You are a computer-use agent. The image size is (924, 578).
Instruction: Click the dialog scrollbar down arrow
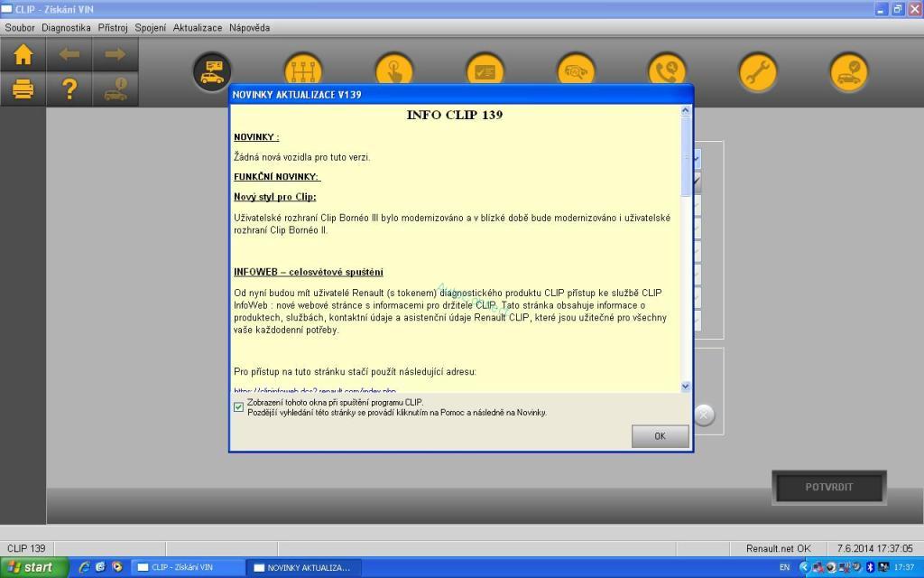[x=686, y=387]
